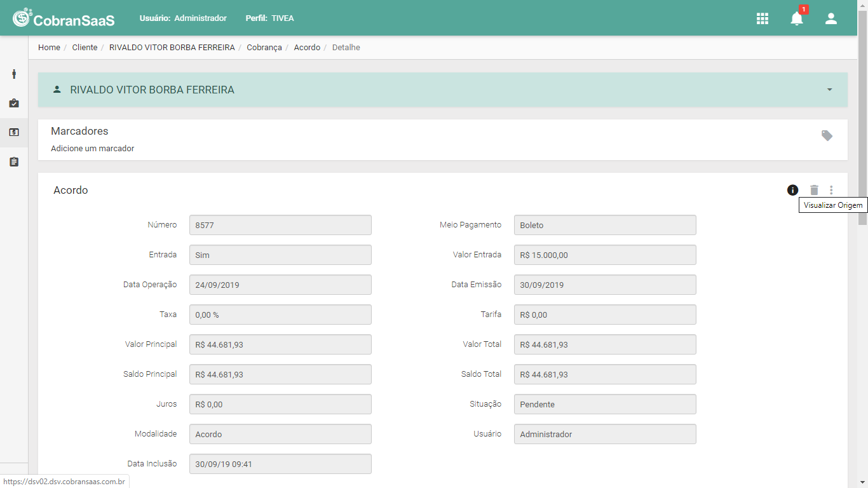Click the Meio Pagamento field Boleto
Screen dimensions: 868x488
[605, 225]
